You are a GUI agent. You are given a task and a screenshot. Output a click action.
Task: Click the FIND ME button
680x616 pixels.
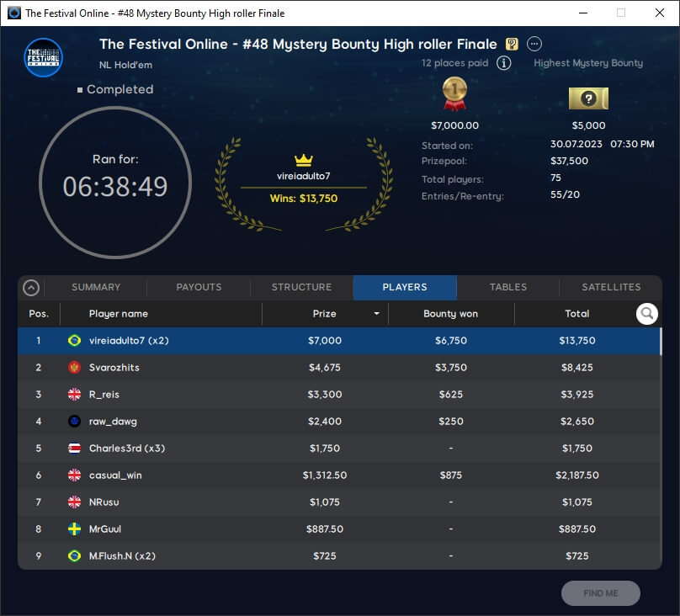point(601,593)
